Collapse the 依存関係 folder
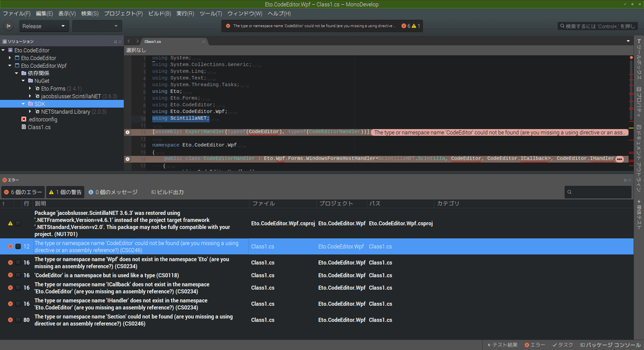Screen dimensions: 644x350 17,73
